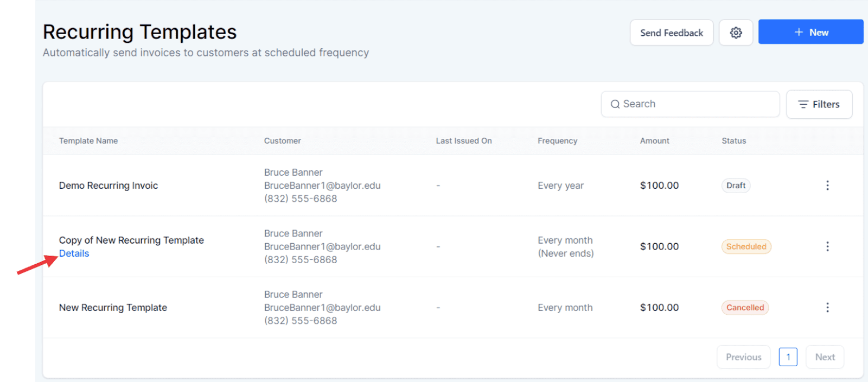The height and width of the screenshot is (382, 868).
Task: Click the search magnifier icon
Action: (615, 104)
